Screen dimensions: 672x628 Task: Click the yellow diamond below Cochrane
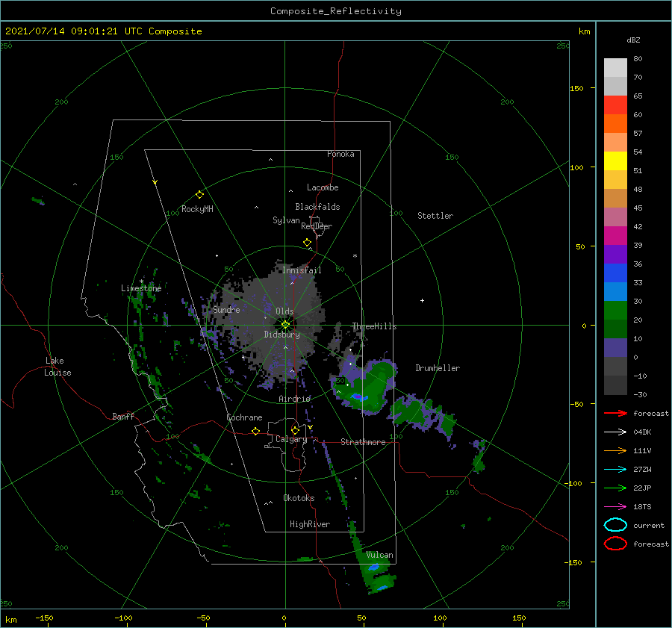tap(256, 432)
